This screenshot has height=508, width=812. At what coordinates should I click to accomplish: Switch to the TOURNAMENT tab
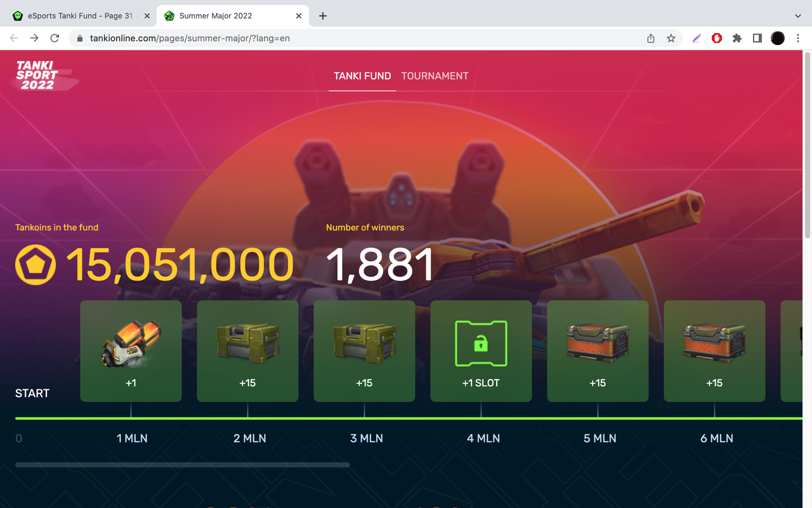435,76
